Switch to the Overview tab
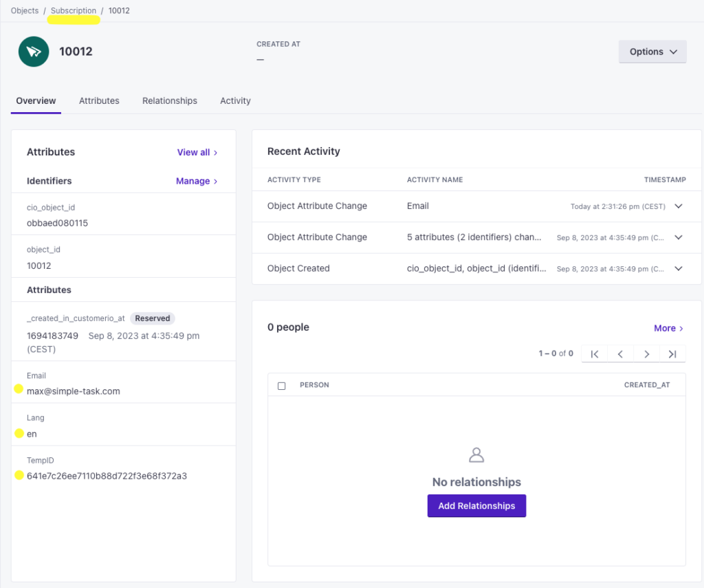The width and height of the screenshot is (704, 588). click(36, 100)
